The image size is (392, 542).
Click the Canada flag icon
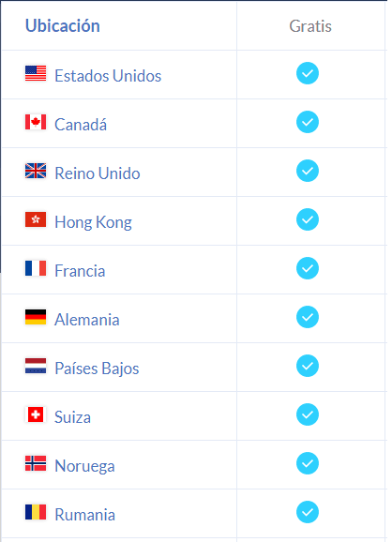[x=36, y=122]
